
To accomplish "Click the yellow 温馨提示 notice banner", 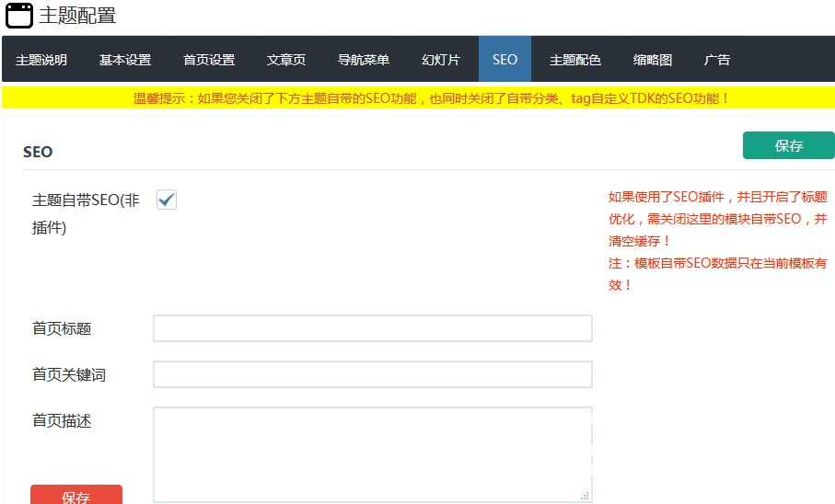I will point(418,97).
